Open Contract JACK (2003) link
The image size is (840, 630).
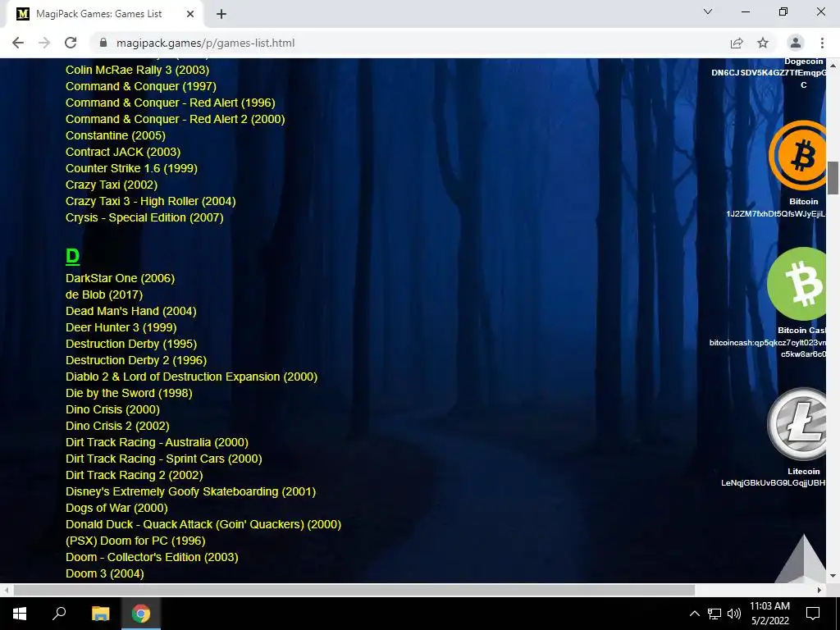[x=123, y=152]
